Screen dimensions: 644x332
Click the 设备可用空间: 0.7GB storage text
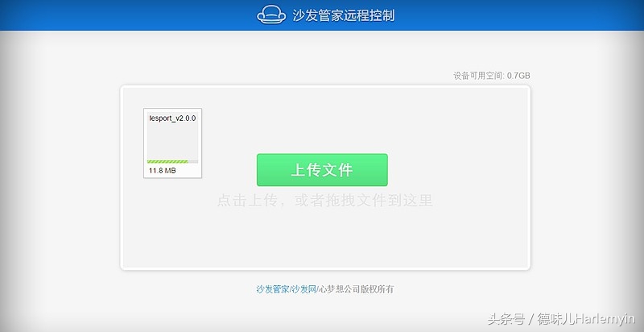pos(492,76)
